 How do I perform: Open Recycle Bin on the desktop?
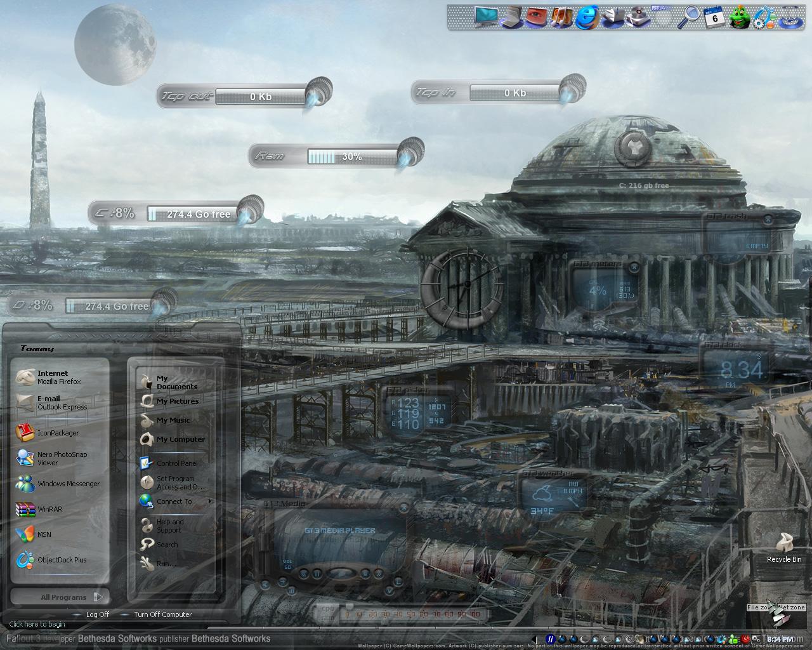(784, 547)
